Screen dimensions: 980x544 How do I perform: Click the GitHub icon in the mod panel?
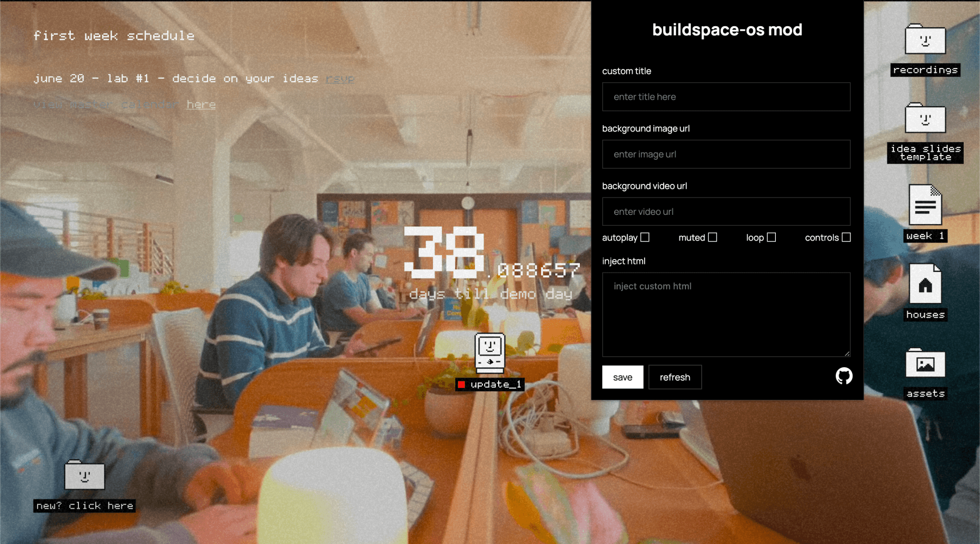844,376
